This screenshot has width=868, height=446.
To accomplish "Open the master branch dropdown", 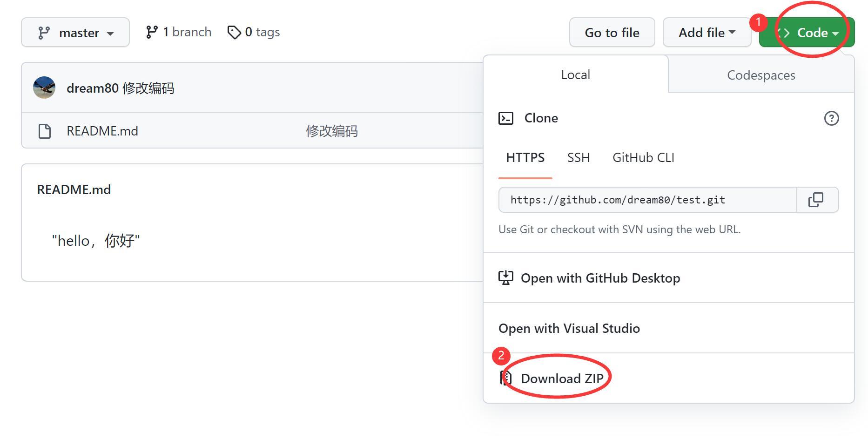I will (75, 32).
